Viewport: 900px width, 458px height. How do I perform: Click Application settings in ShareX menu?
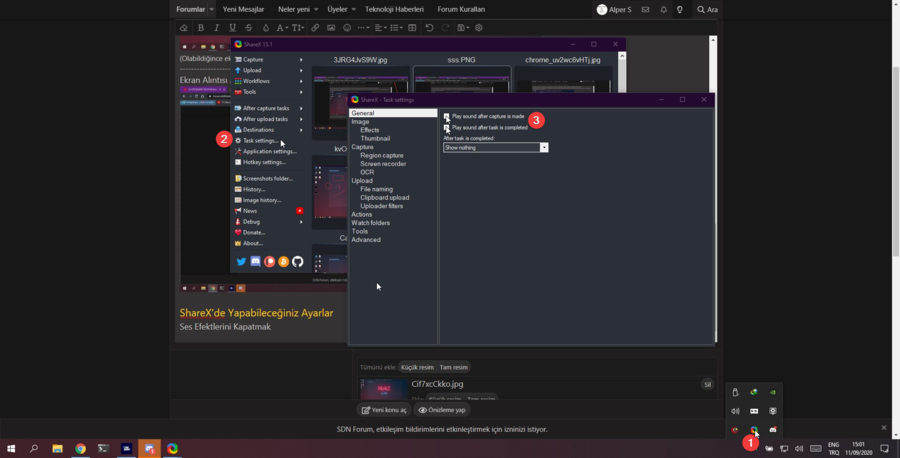tap(268, 152)
